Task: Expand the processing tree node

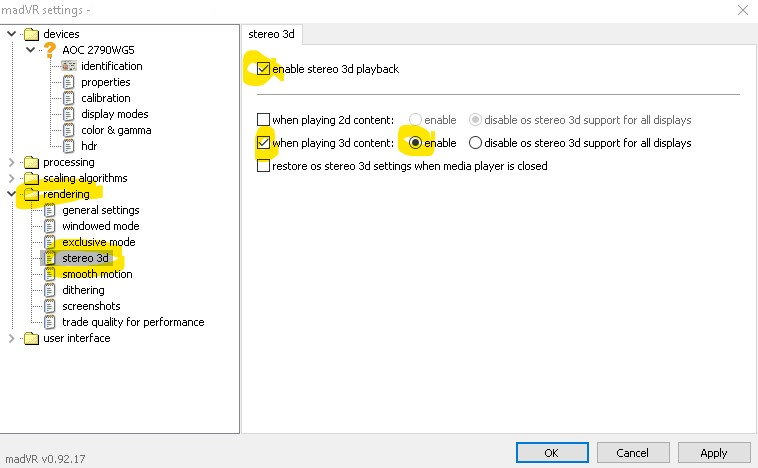Action: click(x=12, y=162)
